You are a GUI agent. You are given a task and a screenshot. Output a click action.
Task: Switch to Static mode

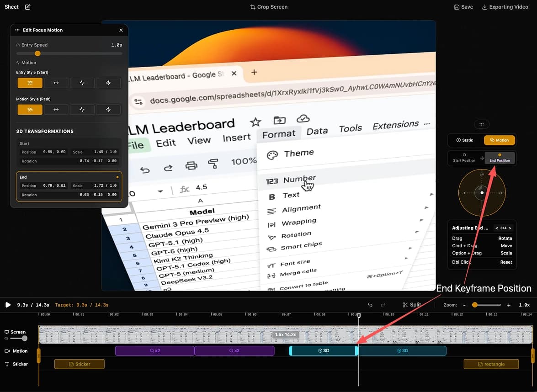pyautogui.click(x=465, y=140)
